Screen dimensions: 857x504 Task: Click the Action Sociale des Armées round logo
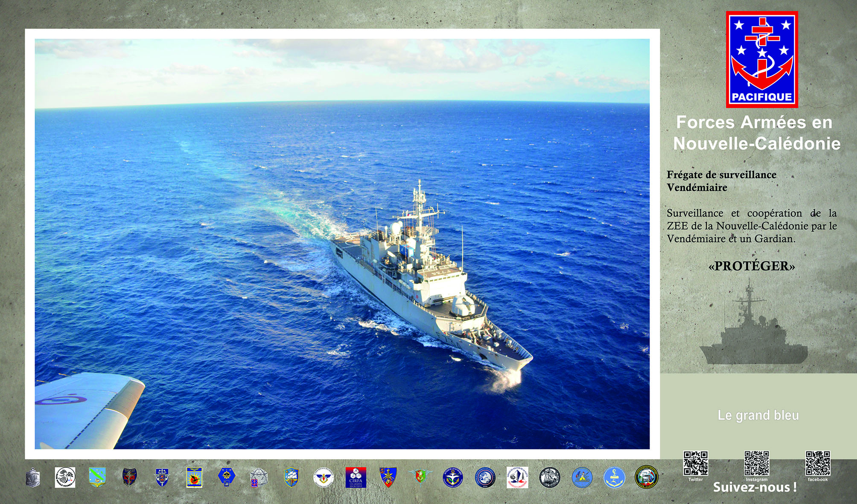pyautogui.click(x=324, y=477)
